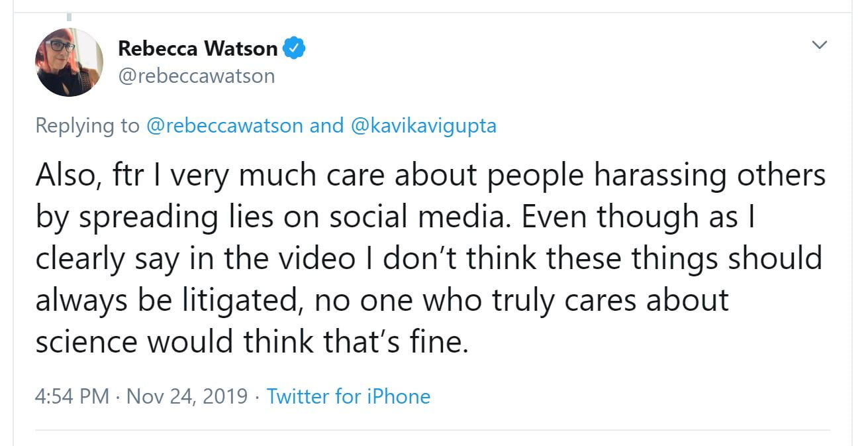
Task: Click the horizontal divider below the timestamp
Action: tap(432, 429)
